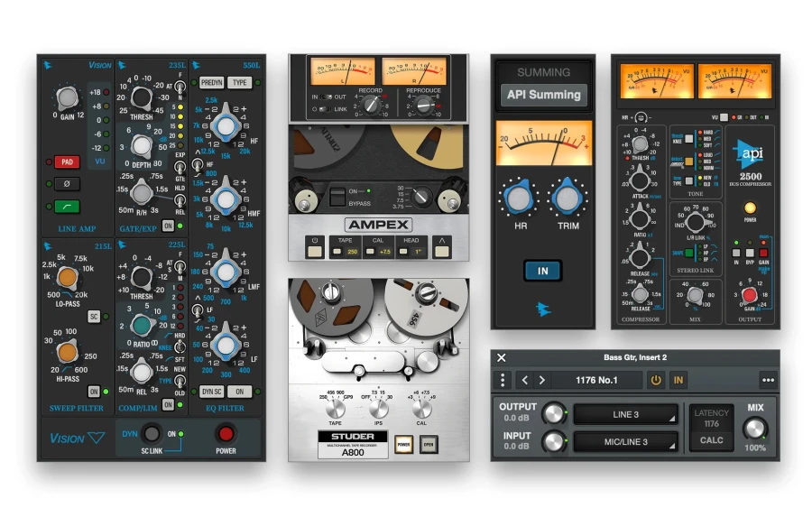Toggle the Sweep Filter ON button

click(x=94, y=391)
